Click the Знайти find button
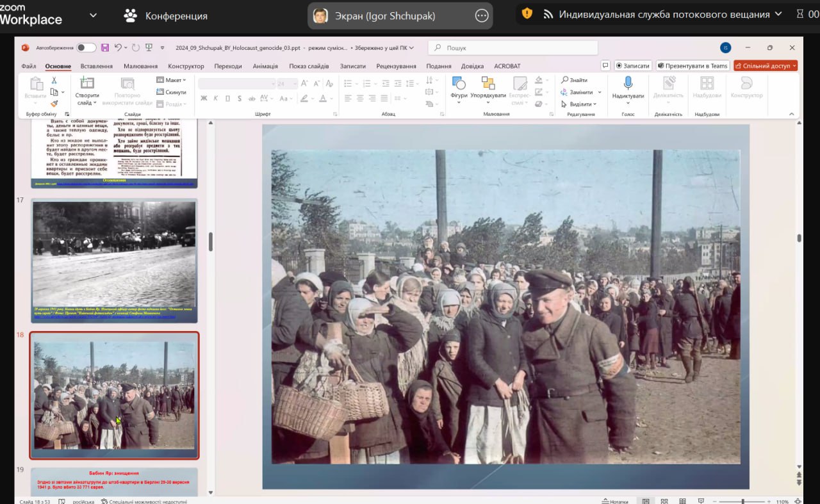This screenshot has width=820, height=504. tap(575, 80)
